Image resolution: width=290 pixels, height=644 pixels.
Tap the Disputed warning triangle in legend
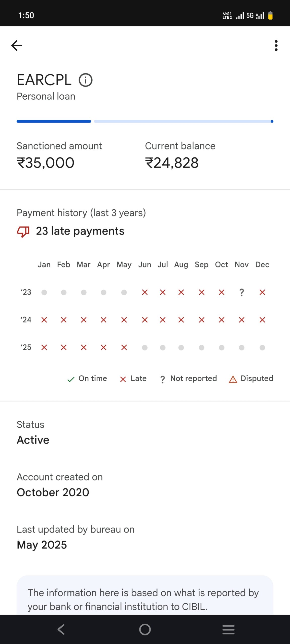tap(233, 379)
